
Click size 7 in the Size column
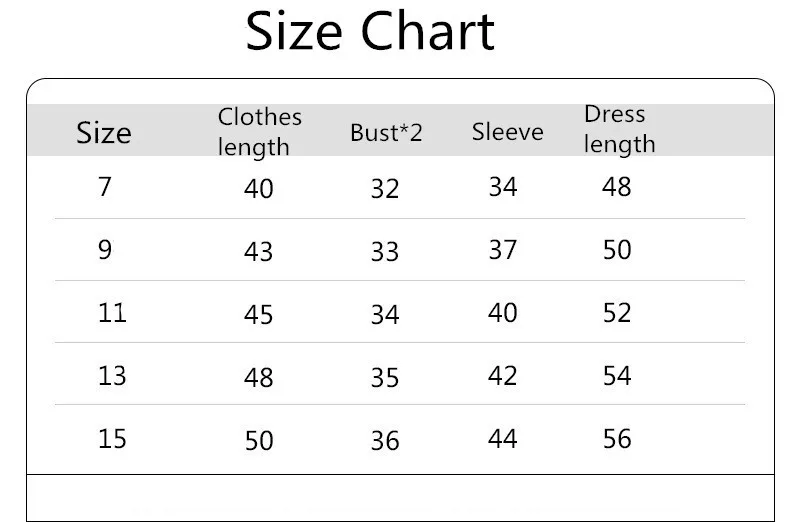[x=105, y=186]
